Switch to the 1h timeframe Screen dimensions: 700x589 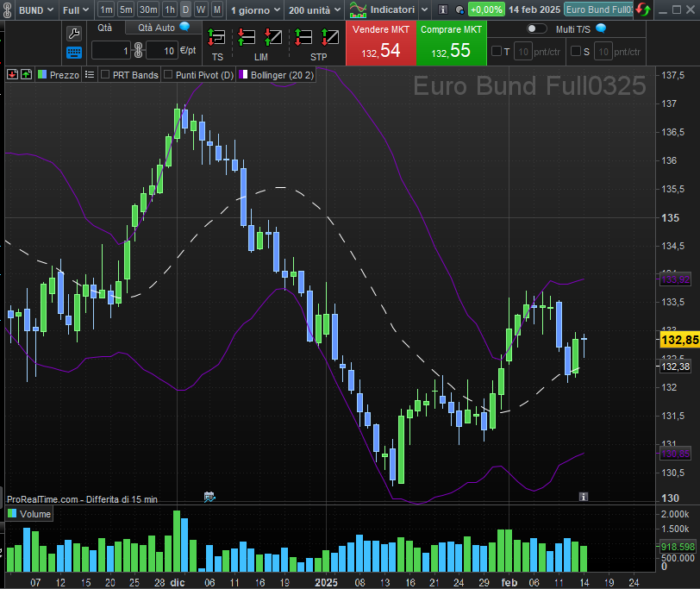(x=170, y=9)
